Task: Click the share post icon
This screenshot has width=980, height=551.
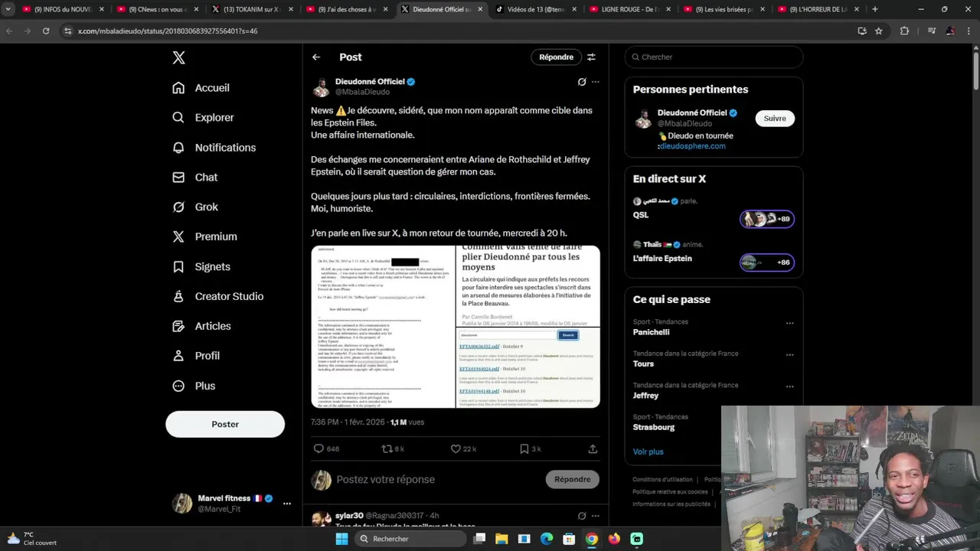Action: click(x=593, y=449)
